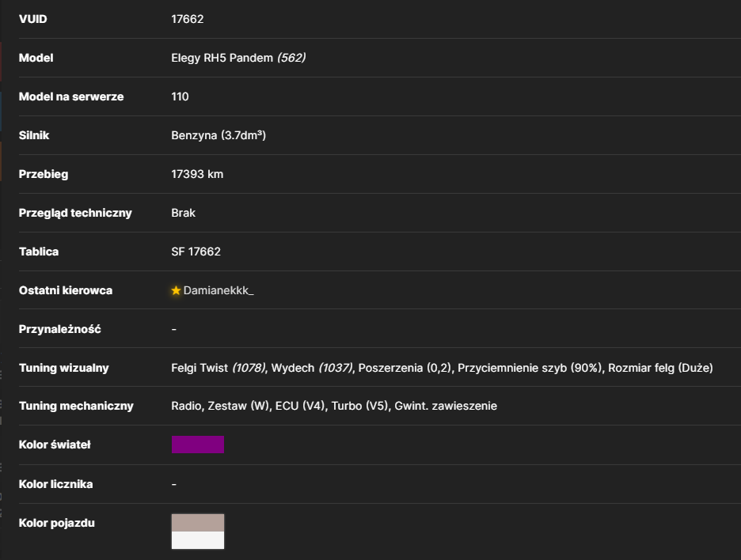Select the beige top Kolor pojazdu swatch
Image resolution: width=741 pixels, height=560 pixels.
coord(198,523)
